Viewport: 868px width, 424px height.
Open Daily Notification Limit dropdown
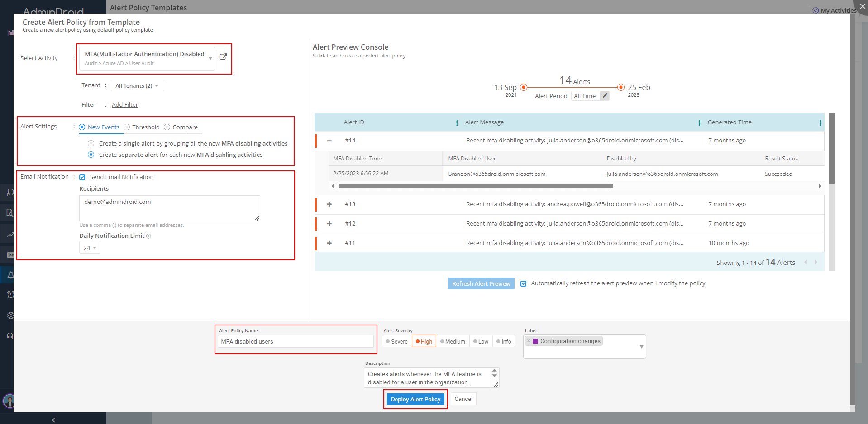click(90, 248)
